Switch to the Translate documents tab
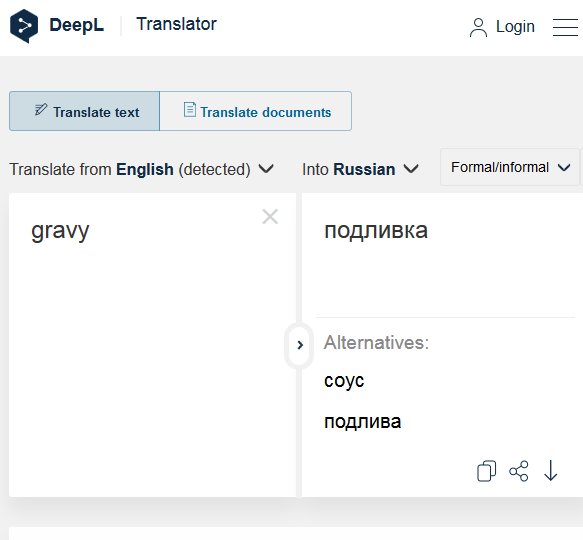This screenshot has height=540, width=583. click(256, 111)
